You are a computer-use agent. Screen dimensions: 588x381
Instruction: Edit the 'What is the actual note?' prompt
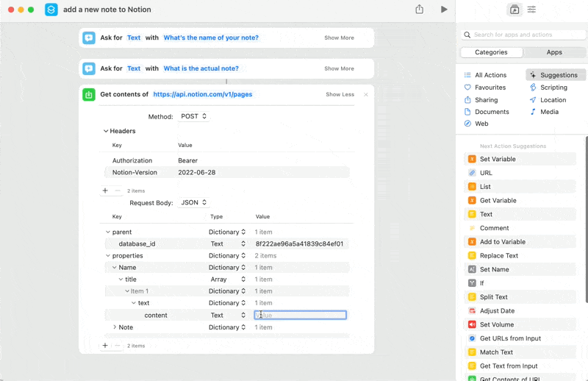201,68
